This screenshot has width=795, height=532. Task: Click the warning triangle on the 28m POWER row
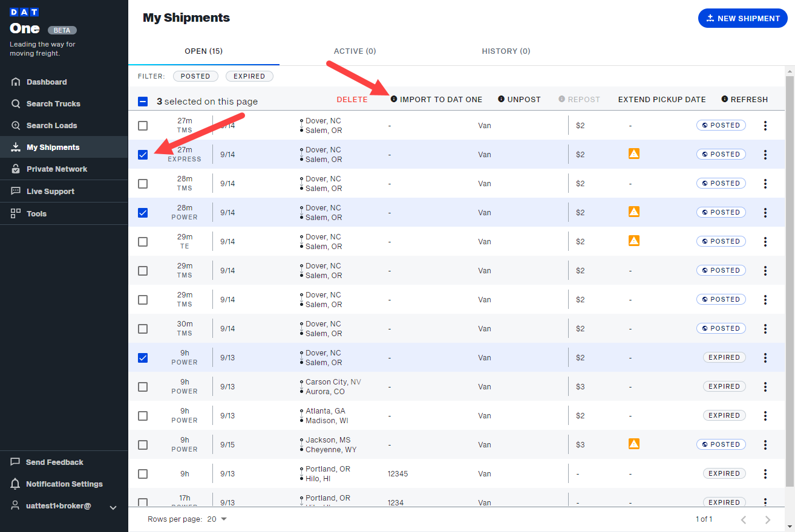point(633,212)
